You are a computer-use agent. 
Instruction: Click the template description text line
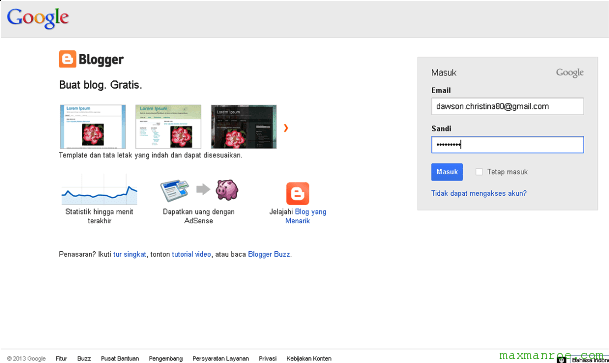(x=151, y=155)
